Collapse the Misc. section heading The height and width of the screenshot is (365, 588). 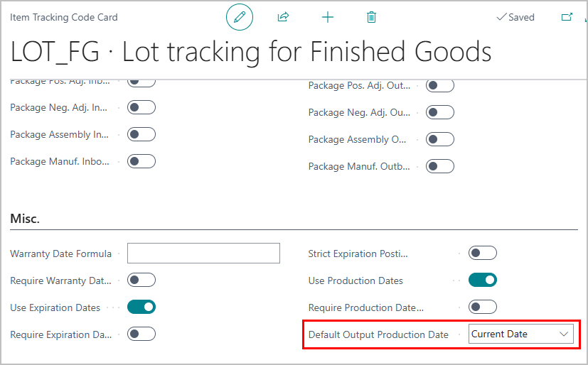(25, 218)
